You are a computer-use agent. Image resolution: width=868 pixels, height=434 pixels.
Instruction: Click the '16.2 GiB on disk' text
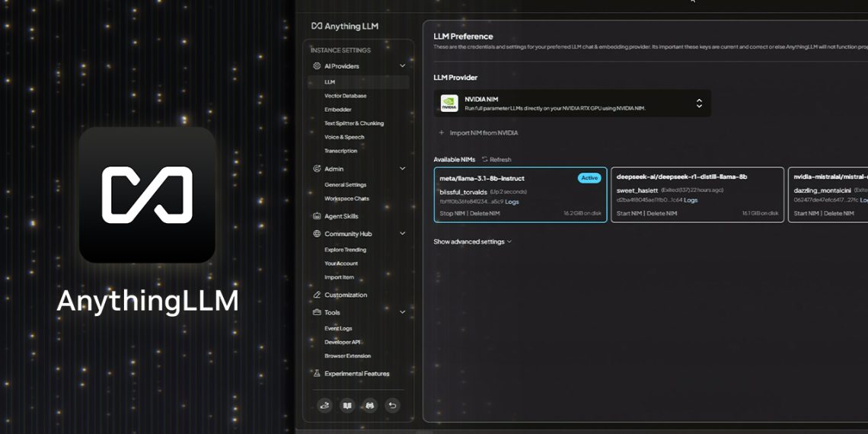582,213
